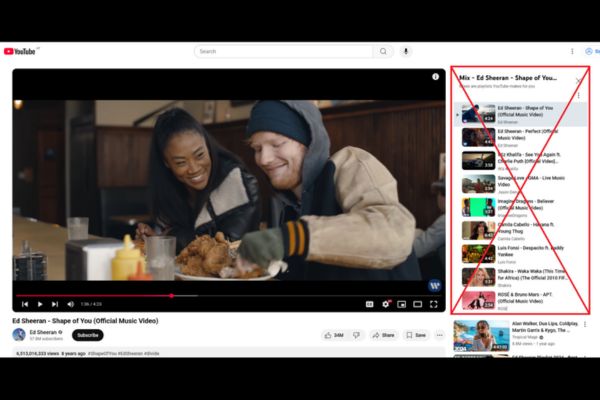This screenshot has height=400, width=600.
Task: Play Camila Cabello - Havana
Action: (520, 231)
